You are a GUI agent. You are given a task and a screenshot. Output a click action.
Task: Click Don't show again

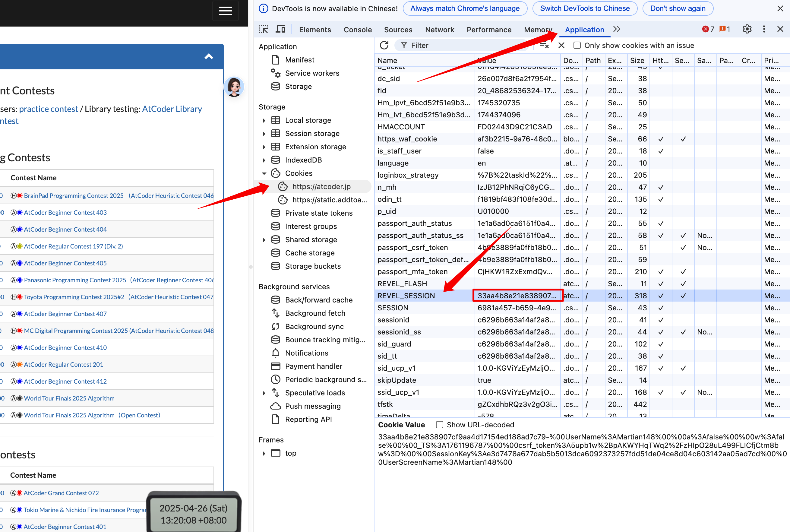coord(678,8)
